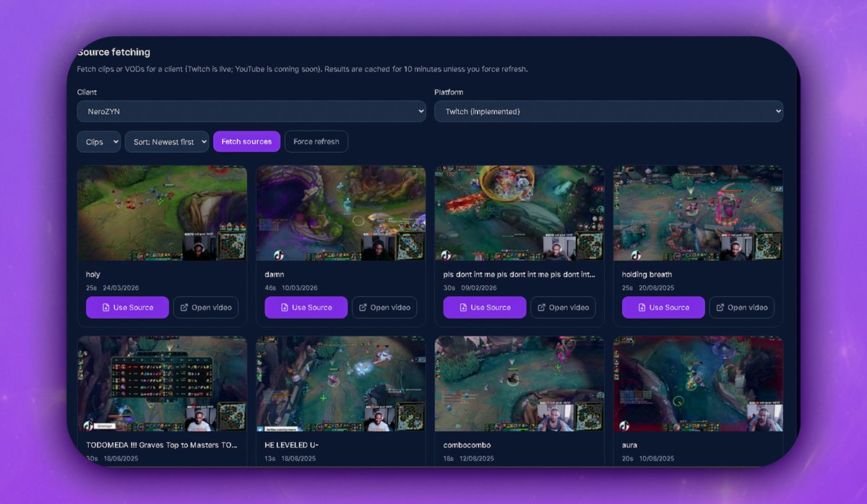Open video for 'pls dont int me' clip
The height and width of the screenshot is (504, 867).
(x=563, y=308)
